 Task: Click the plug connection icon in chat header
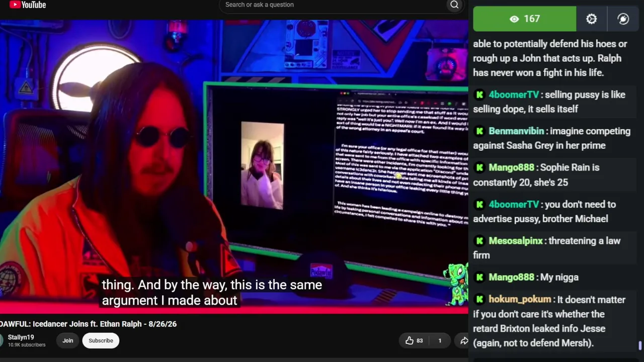click(x=623, y=19)
